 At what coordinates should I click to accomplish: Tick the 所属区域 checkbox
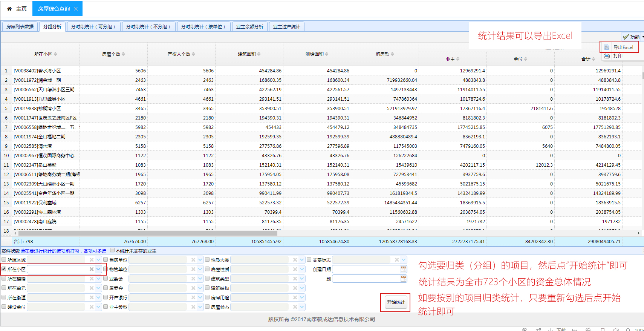4,260
